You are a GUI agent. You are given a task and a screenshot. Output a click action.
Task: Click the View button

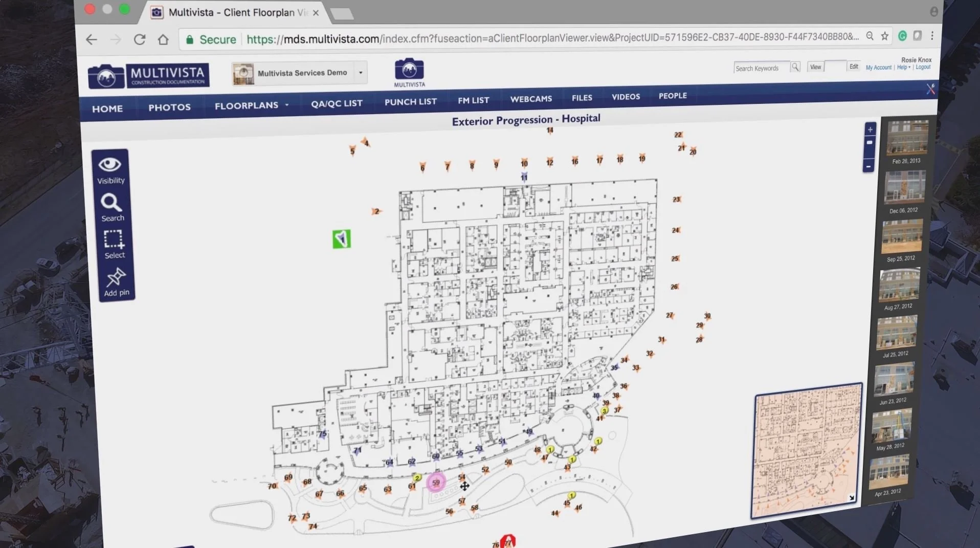(x=815, y=67)
